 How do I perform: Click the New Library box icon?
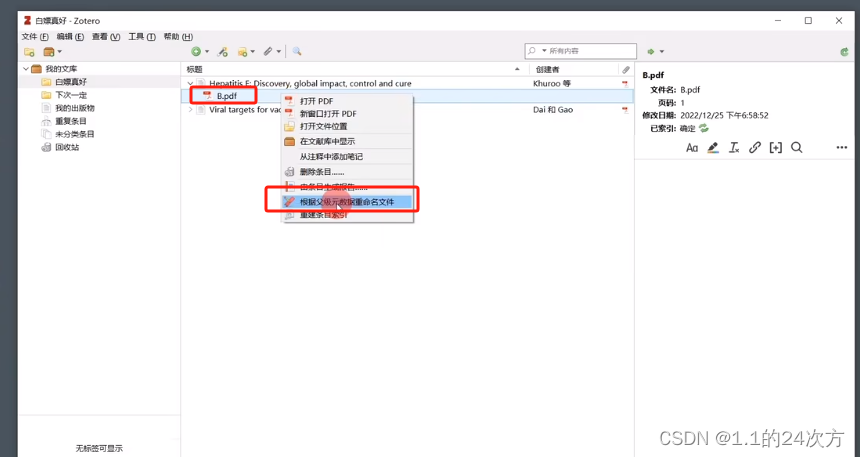coord(49,52)
